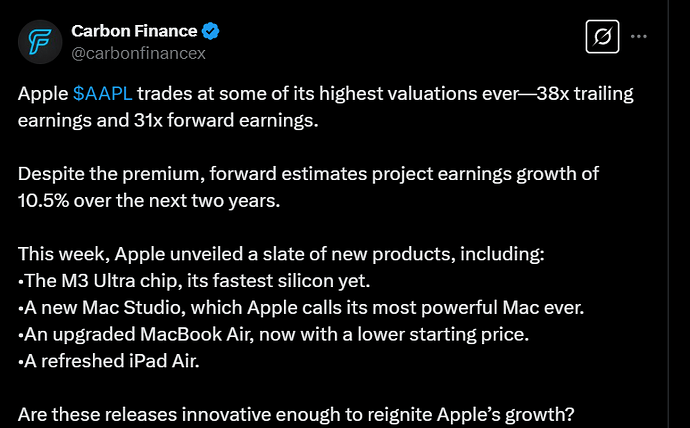Click 'This week, Apple unveiled' line
This screenshot has height=428, width=690.
coord(281,254)
